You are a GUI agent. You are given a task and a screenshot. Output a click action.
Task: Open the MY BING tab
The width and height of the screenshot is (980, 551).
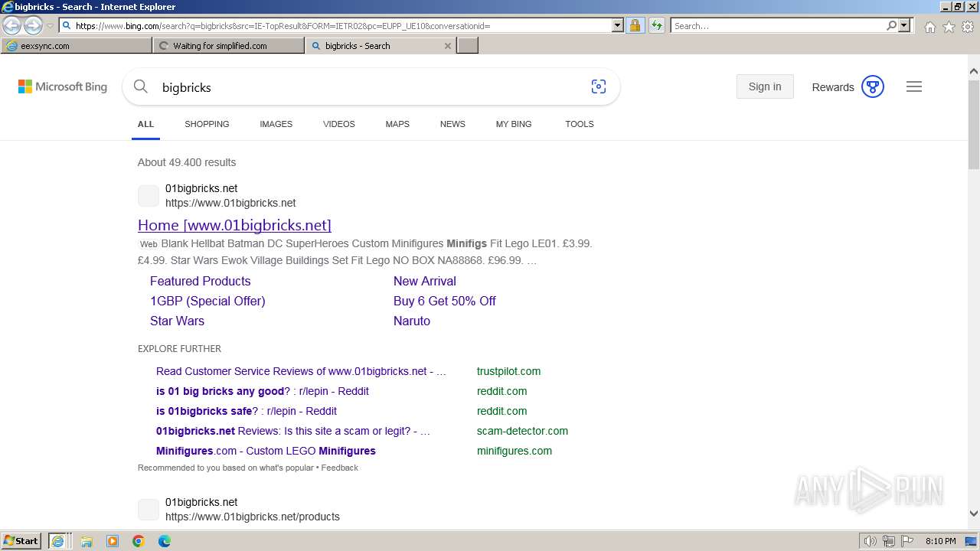[514, 124]
